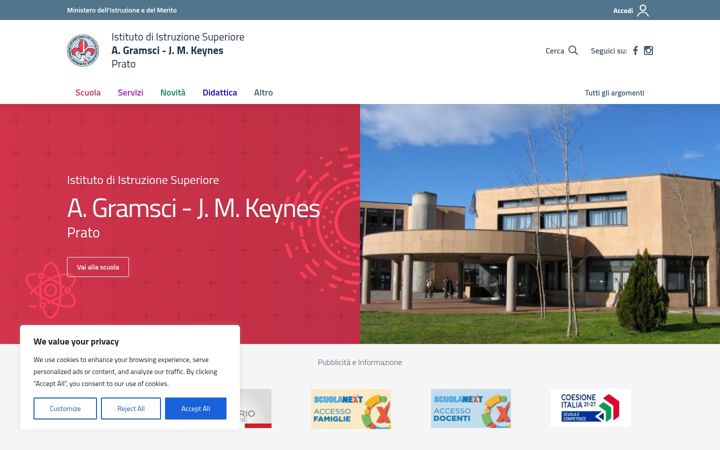Viewport: 720px width, 450px height.
Task: Customize cookie preferences
Action: tap(65, 408)
